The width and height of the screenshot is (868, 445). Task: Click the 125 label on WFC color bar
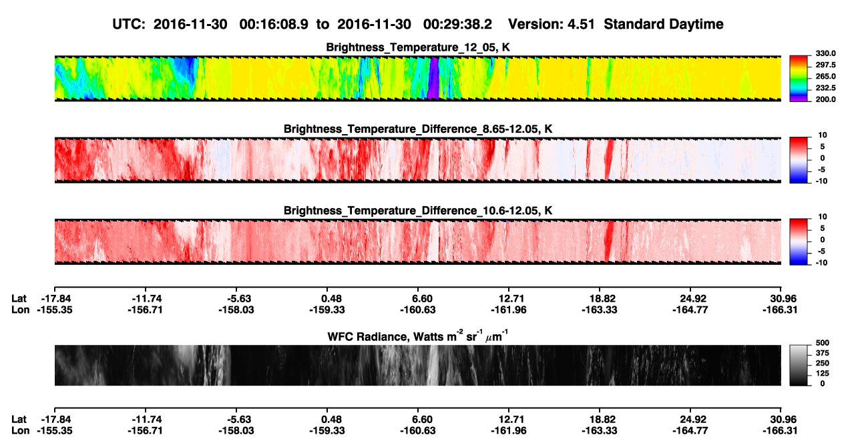(x=821, y=374)
